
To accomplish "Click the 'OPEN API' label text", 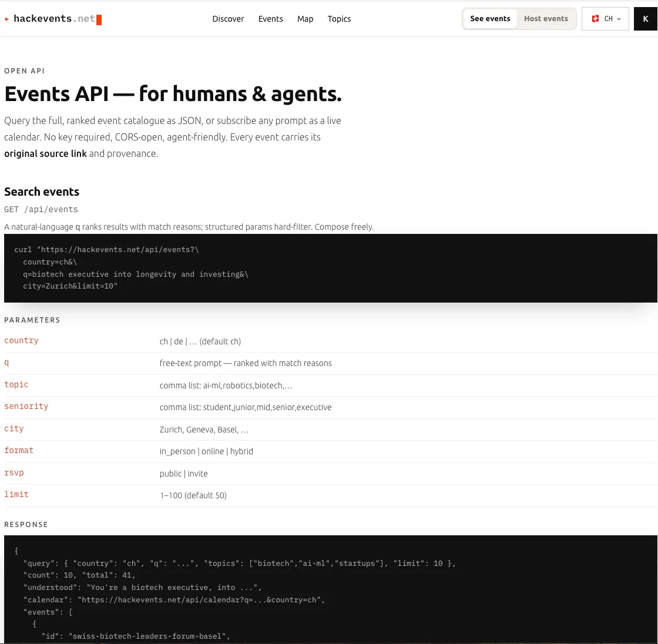I will pyautogui.click(x=24, y=71).
